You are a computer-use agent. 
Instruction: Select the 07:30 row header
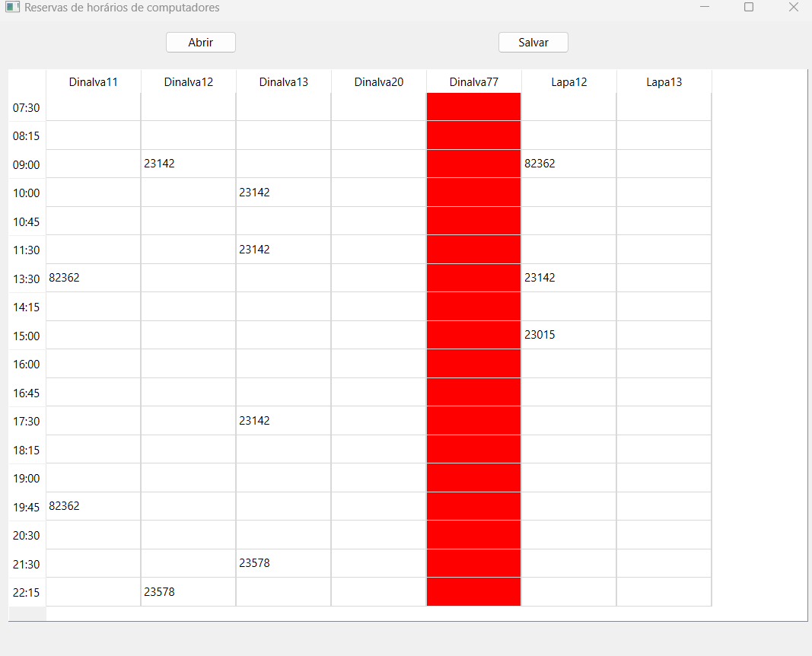(x=27, y=107)
